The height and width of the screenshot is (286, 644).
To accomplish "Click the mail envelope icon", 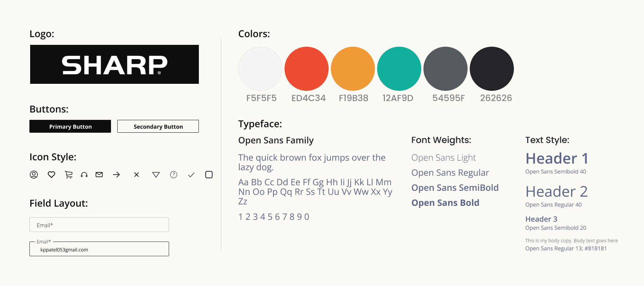I will [99, 175].
